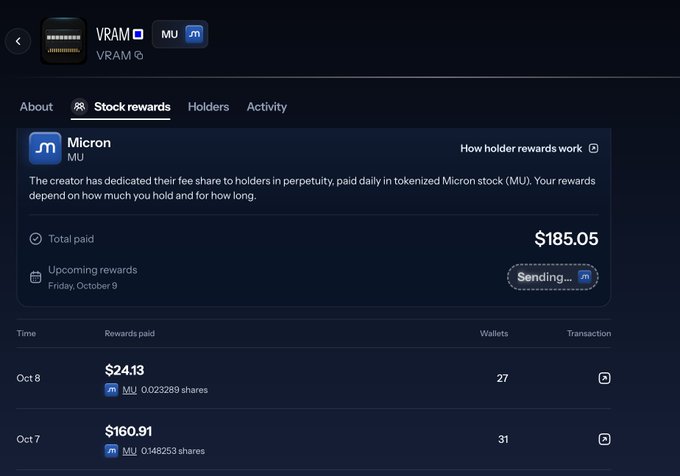Screen dimensions: 680x476
Task: Switch to the About tab
Action: [x=36, y=107]
